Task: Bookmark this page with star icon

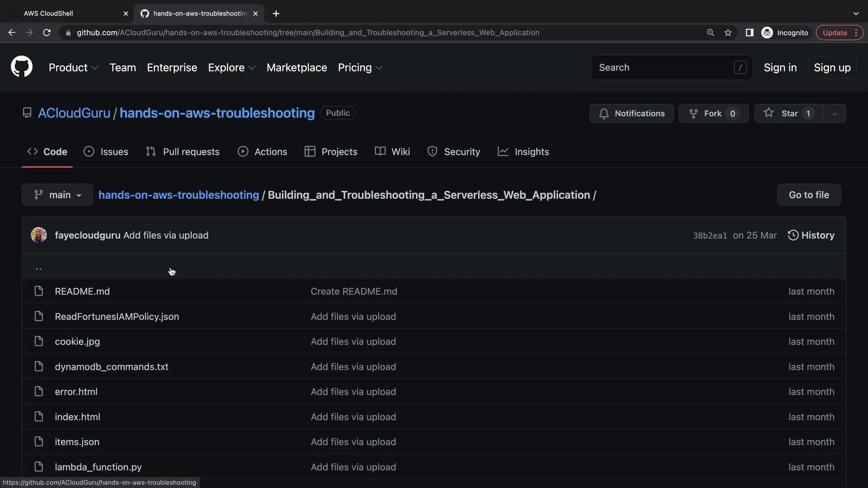Action: [x=728, y=33]
